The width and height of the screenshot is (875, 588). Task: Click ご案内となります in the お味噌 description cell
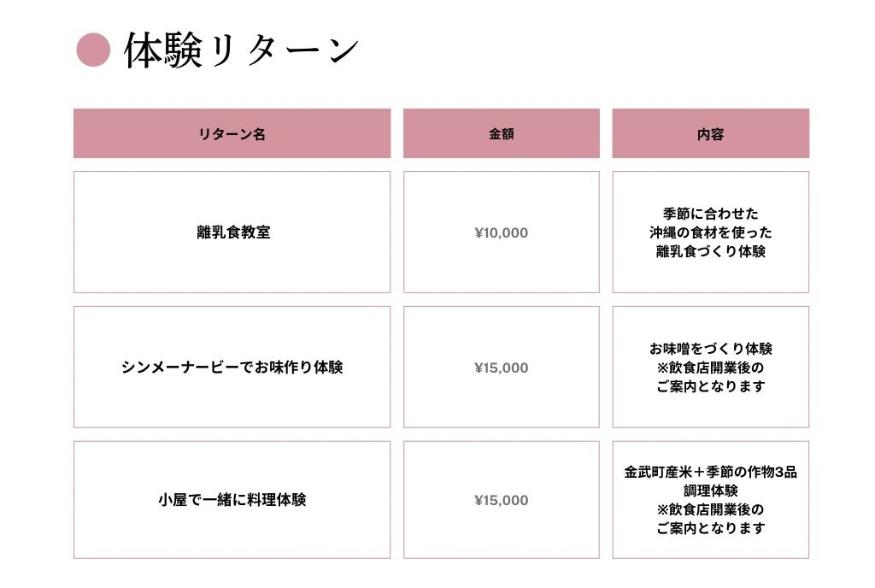point(710,386)
